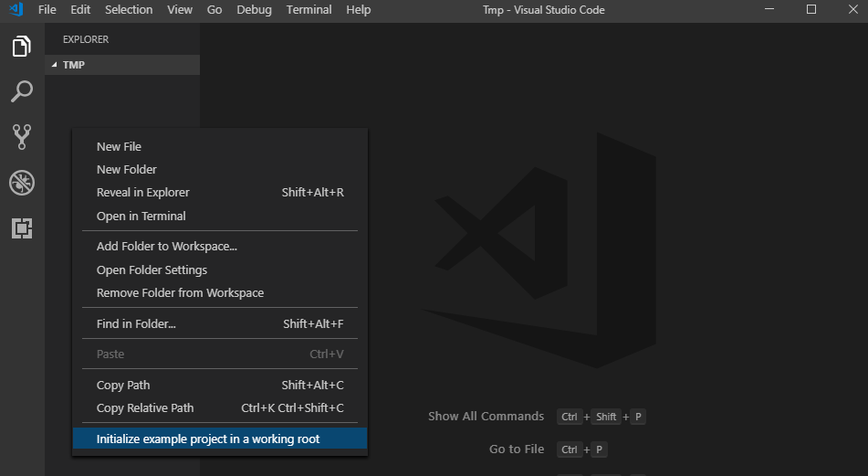Image resolution: width=868 pixels, height=476 pixels.
Task: Open the Help menu
Action: pyautogui.click(x=358, y=9)
